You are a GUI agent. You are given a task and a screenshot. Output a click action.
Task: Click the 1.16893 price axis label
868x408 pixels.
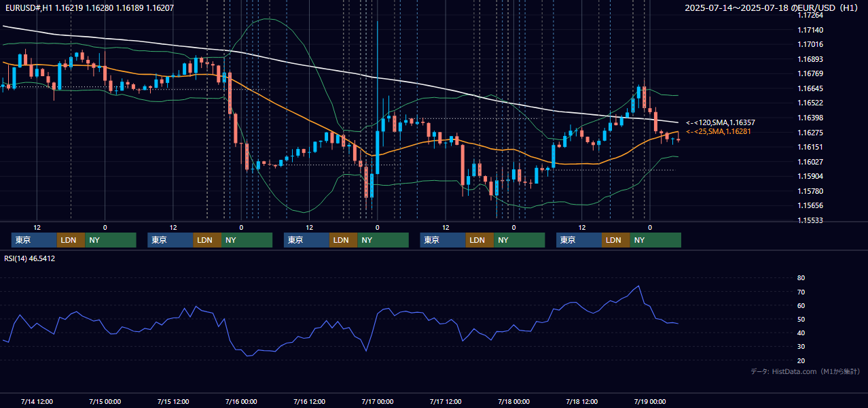coord(811,59)
